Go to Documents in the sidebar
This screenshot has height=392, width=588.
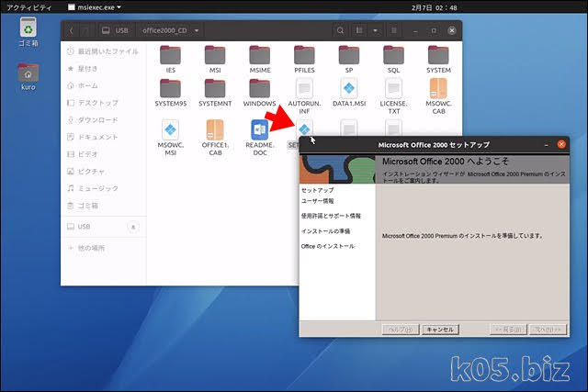point(103,137)
